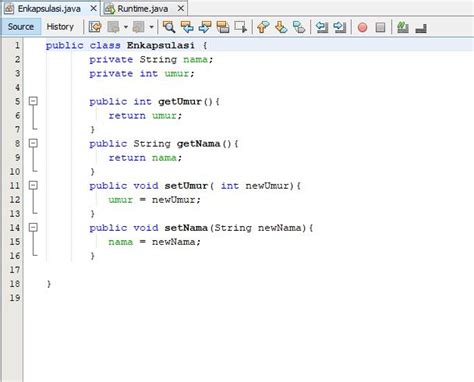Start macro recording with red circle
The width and height of the screenshot is (474, 382).
tap(362, 27)
